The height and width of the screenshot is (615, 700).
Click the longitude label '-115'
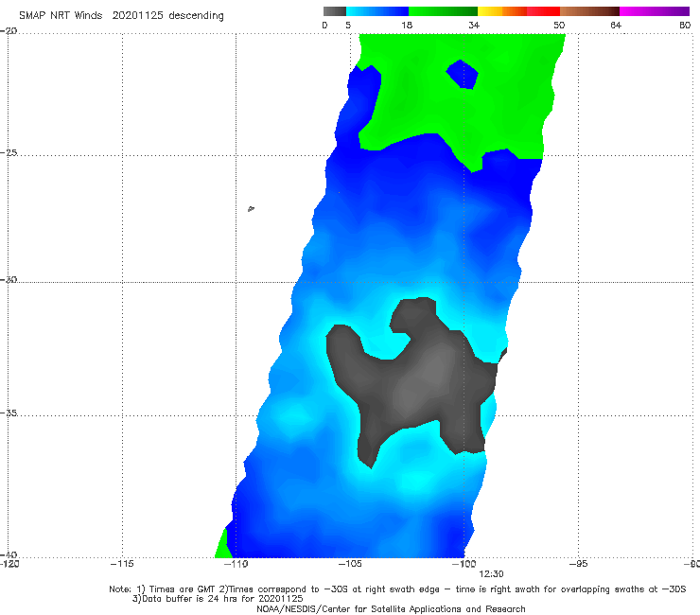(122, 564)
